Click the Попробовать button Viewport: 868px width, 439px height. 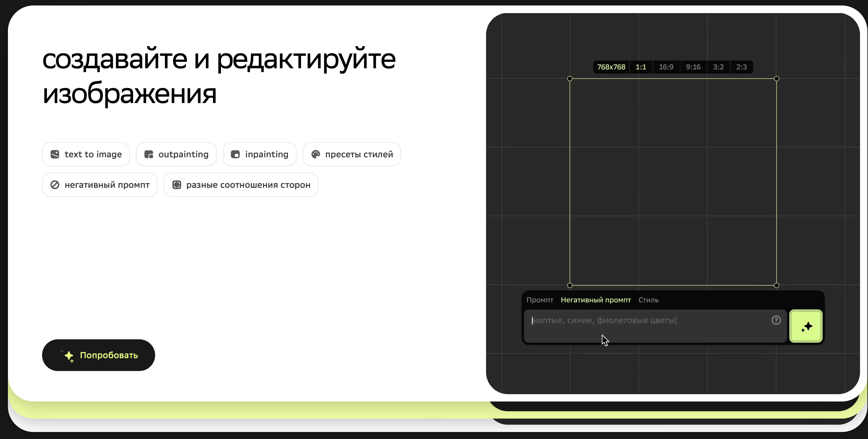[98, 355]
